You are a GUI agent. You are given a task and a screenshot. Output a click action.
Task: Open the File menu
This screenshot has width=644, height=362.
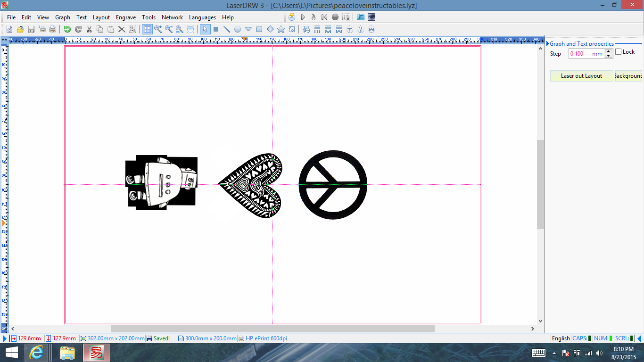(11, 17)
